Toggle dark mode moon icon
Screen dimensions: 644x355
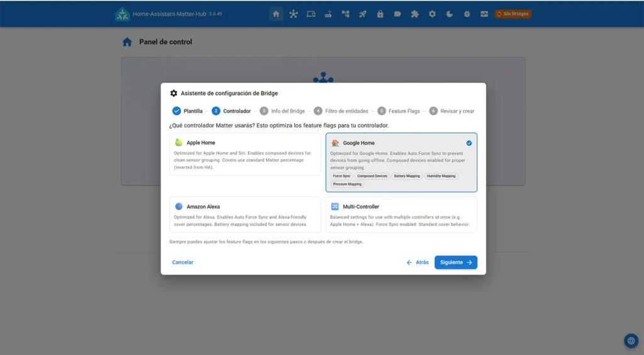coord(450,14)
